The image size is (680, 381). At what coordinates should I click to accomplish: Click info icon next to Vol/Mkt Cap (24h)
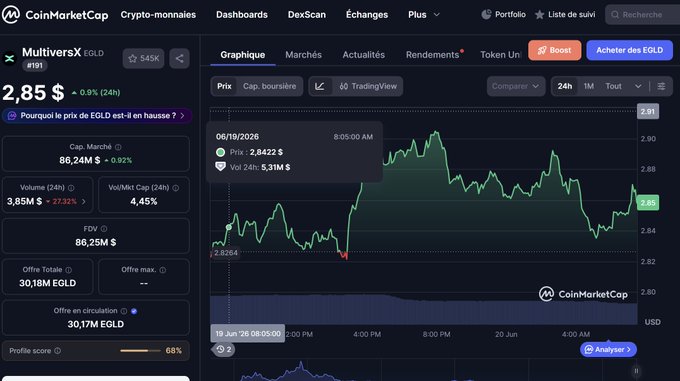176,188
